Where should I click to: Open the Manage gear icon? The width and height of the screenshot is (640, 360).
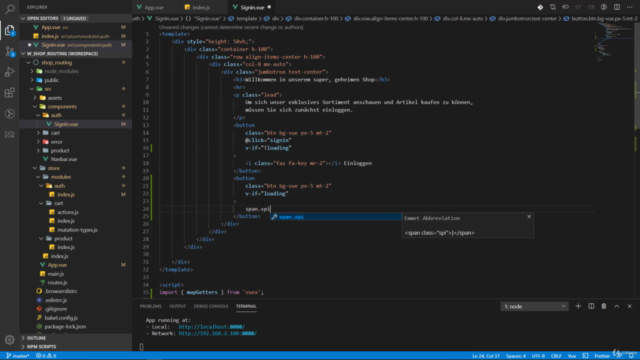[x=9, y=340]
